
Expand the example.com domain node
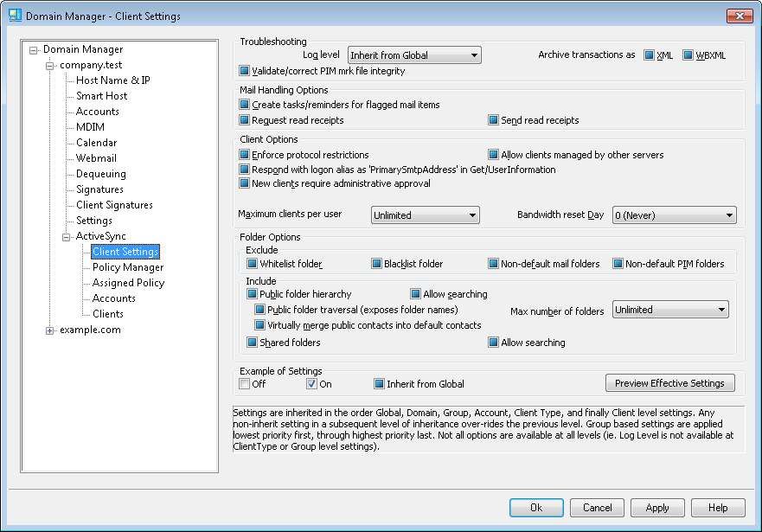pyautogui.click(x=50, y=330)
